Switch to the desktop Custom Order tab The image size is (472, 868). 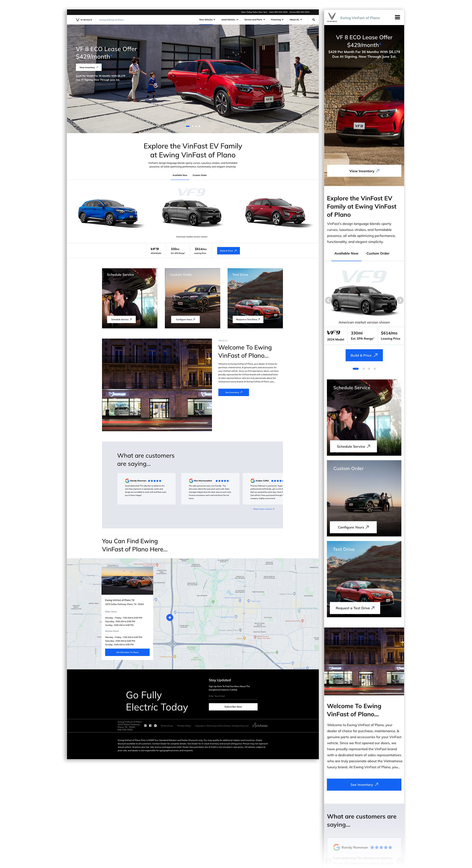[x=200, y=175]
